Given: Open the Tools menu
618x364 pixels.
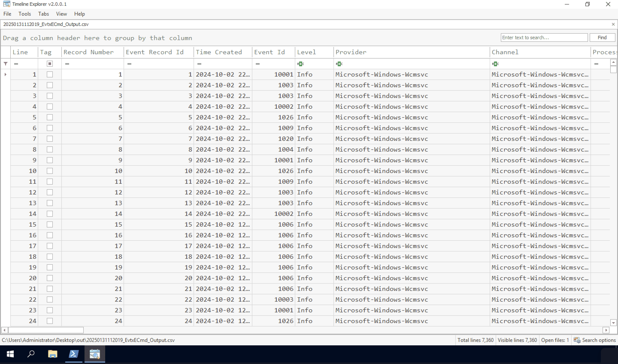Looking at the screenshot, I should [x=24, y=14].
